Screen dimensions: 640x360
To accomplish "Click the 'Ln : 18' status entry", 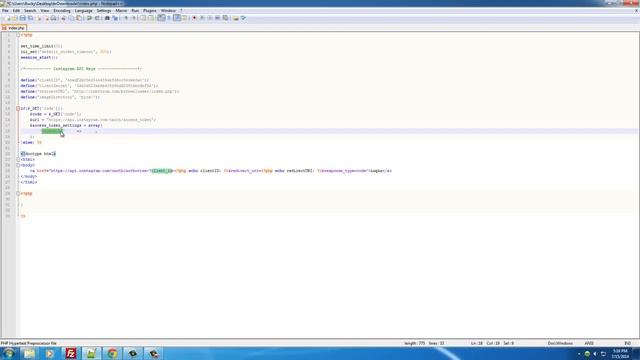I will (x=477, y=343).
